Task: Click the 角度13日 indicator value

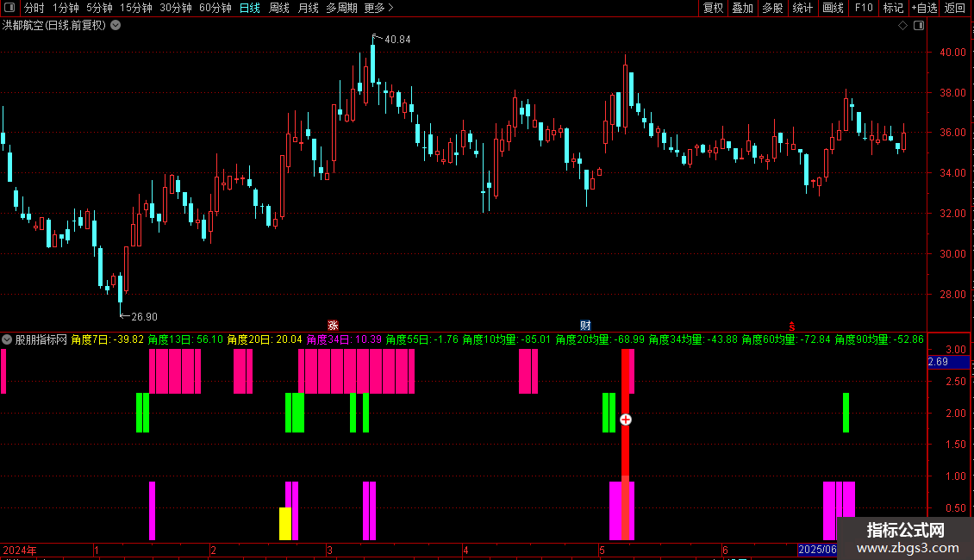Action: tap(185, 339)
